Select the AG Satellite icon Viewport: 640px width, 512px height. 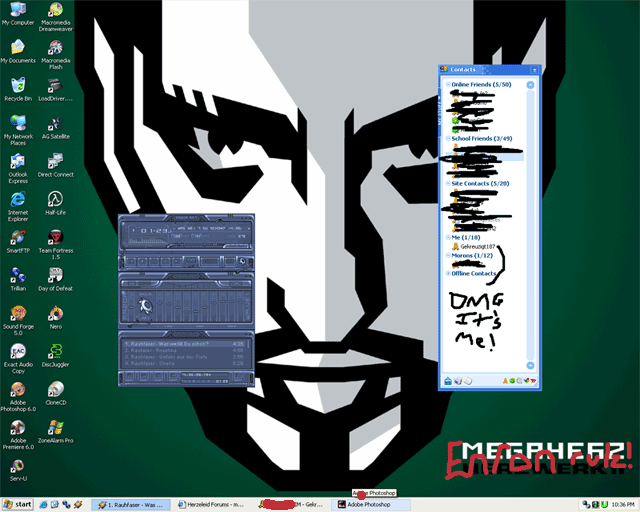point(56,127)
